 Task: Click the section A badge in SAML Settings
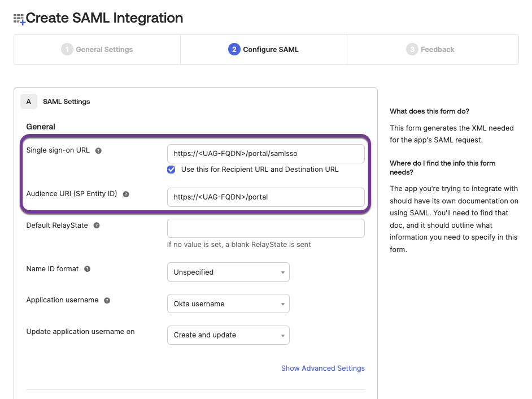(29, 102)
